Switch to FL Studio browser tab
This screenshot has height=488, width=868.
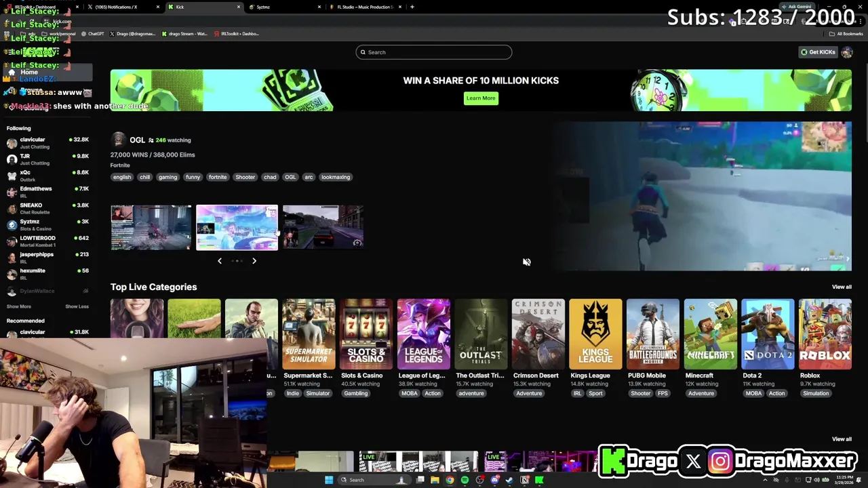click(x=365, y=7)
